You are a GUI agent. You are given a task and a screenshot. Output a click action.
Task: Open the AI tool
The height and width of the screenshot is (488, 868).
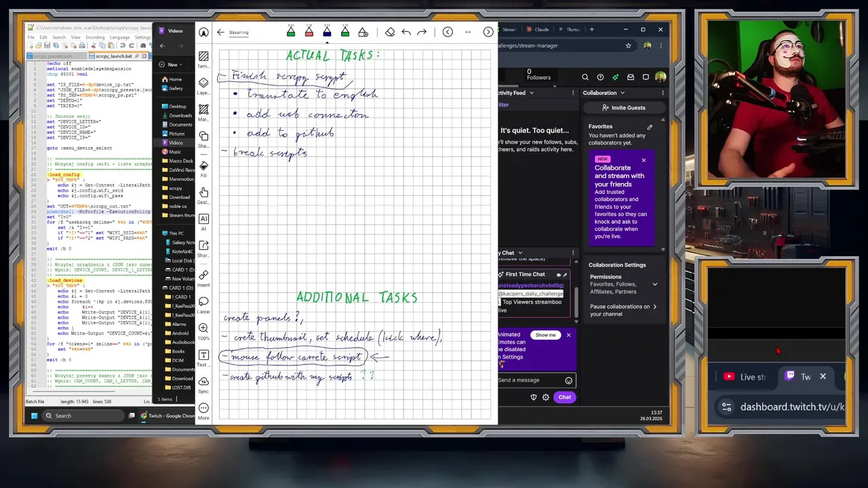203,222
